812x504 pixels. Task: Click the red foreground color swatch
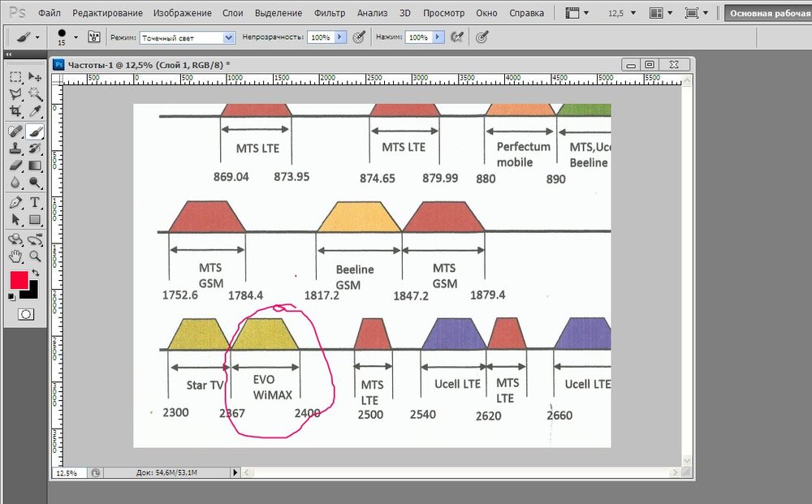(19, 281)
